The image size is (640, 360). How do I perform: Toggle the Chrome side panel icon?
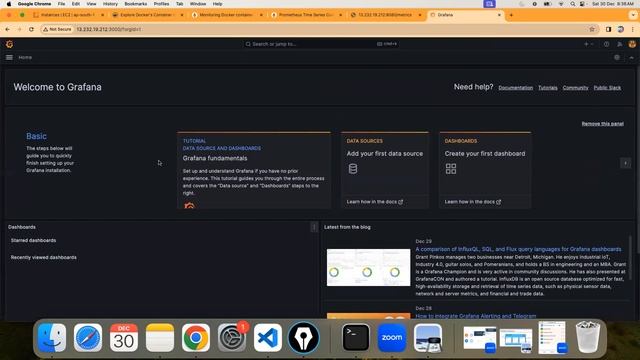tap(609, 29)
